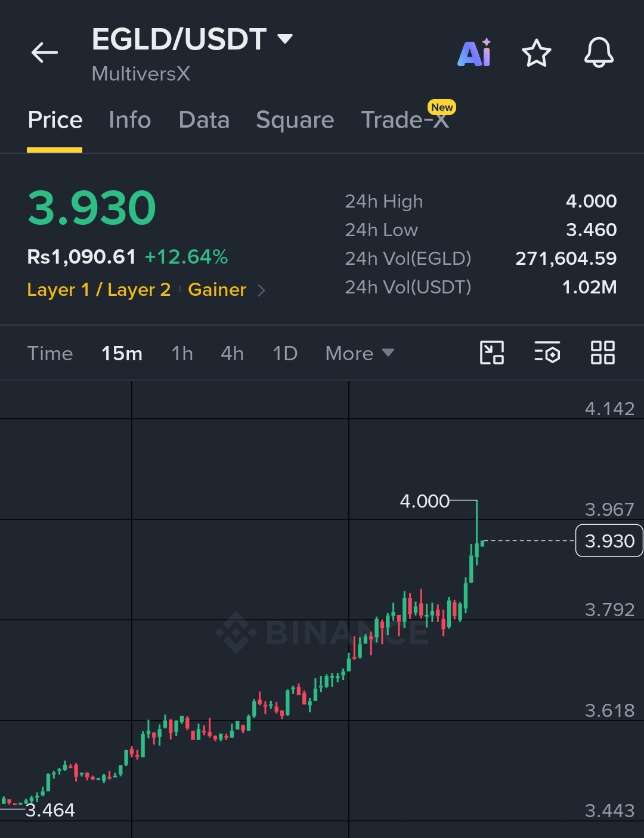Tap the 4.142 price axis label
The height and width of the screenshot is (838, 644).
tap(609, 409)
